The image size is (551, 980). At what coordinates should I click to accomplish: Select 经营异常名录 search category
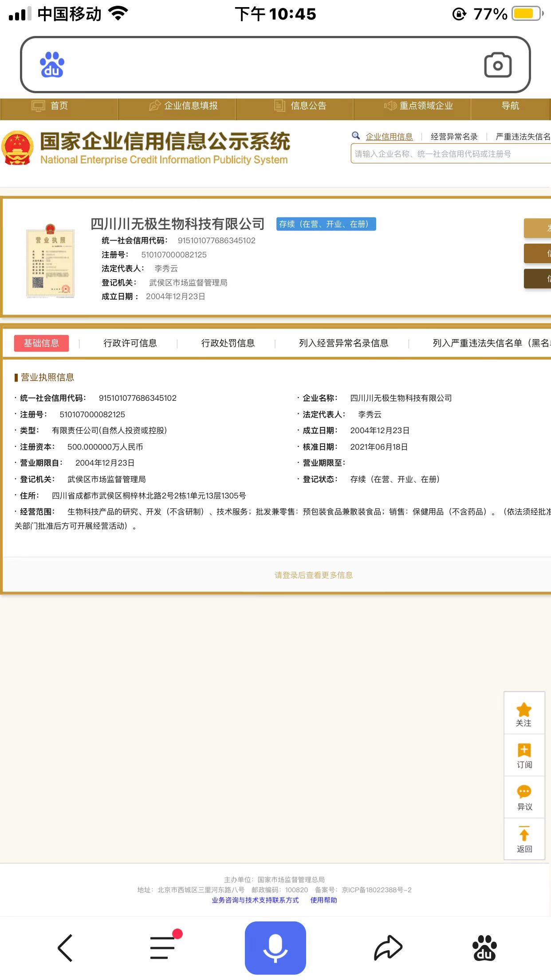454,137
